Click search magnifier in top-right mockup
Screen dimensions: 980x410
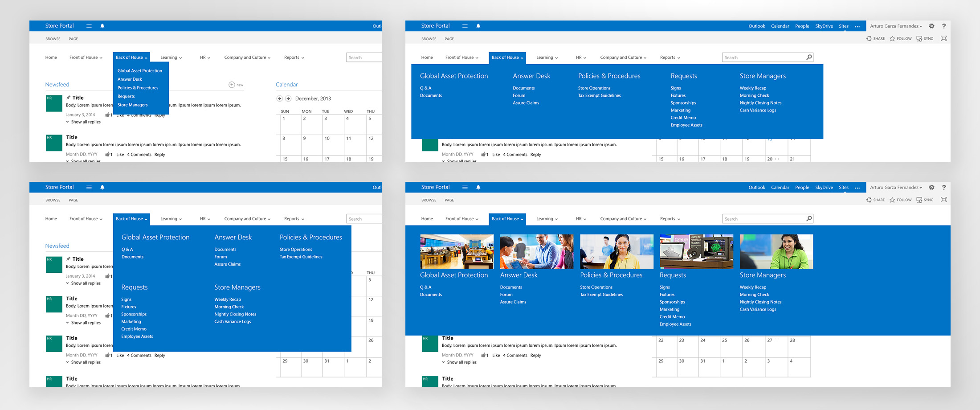tap(809, 57)
